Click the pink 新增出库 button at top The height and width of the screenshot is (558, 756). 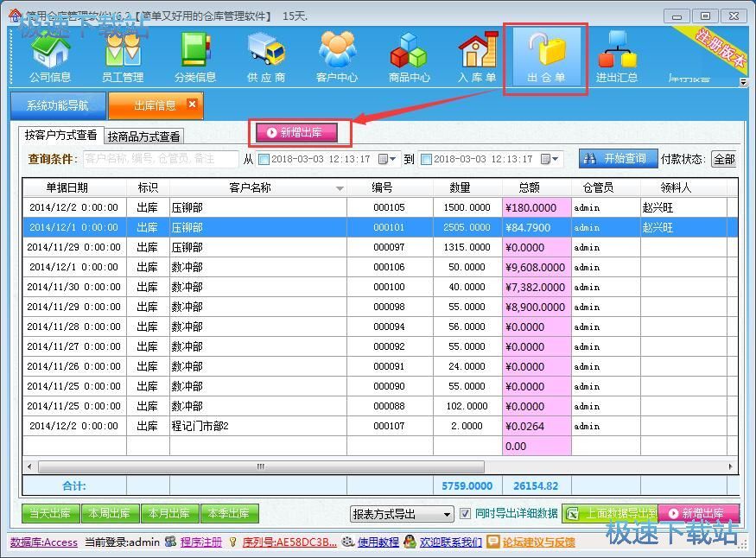[302, 133]
